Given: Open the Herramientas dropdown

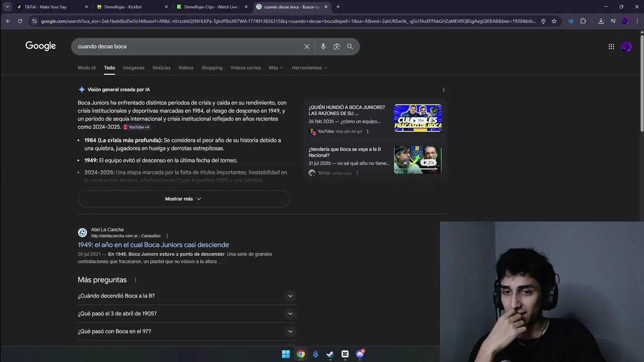Looking at the screenshot, I should pyautogui.click(x=309, y=68).
